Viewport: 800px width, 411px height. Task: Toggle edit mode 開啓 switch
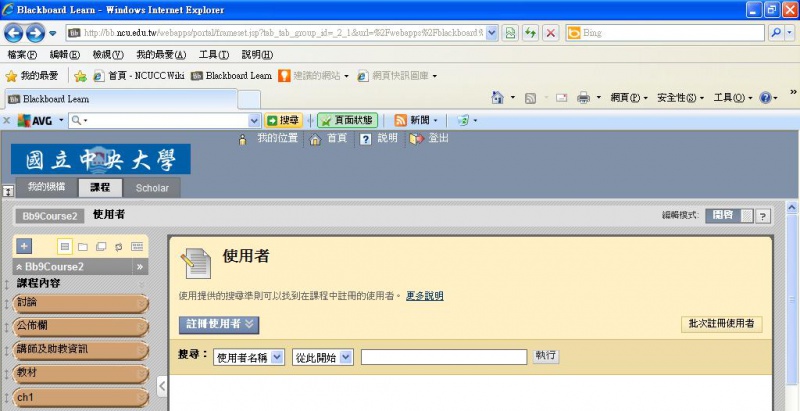coord(729,215)
